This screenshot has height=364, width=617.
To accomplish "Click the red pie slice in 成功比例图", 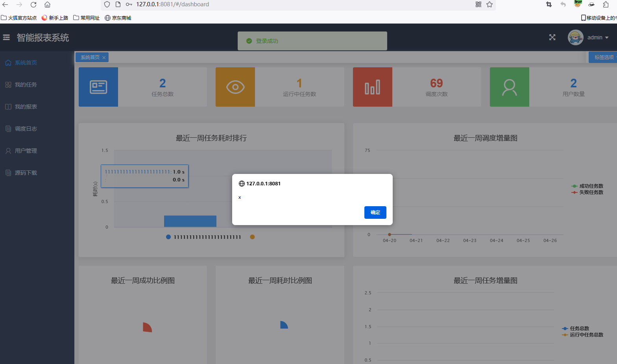I will coord(147,327).
